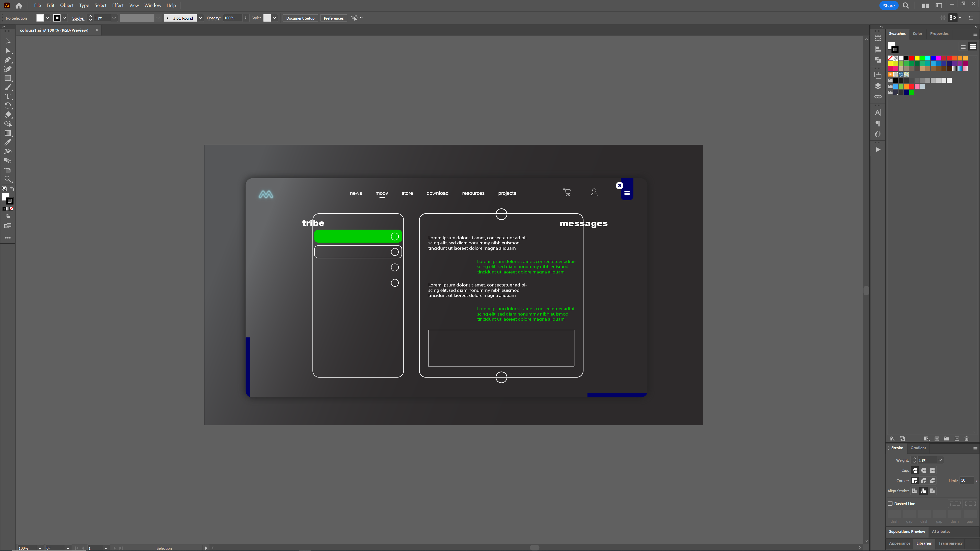Select the resources tab in navigation
Image resolution: width=980 pixels, height=551 pixels.
coord(473,193)
